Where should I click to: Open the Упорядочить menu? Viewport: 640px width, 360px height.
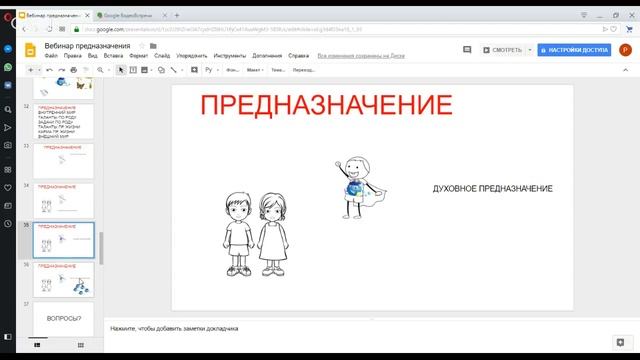pyautogui.click(x=192, y=56)
